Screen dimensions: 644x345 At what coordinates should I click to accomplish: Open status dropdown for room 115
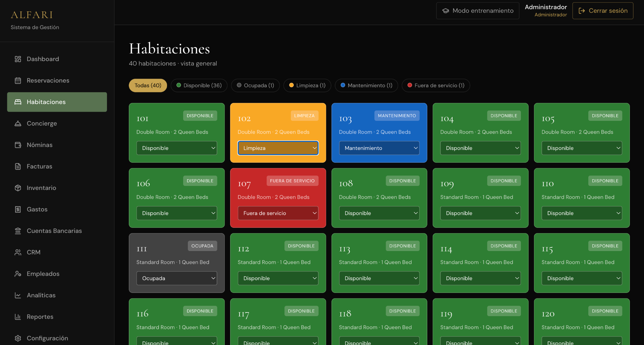[x=582, y=278]
